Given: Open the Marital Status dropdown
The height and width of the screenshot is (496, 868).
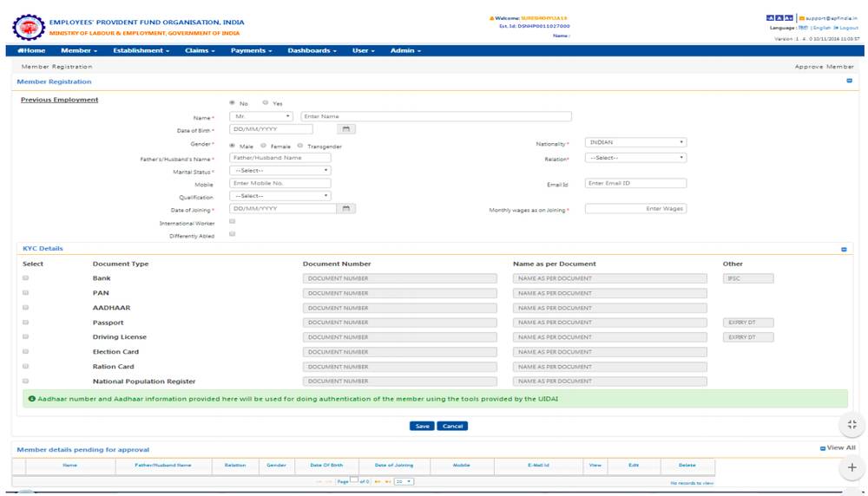Looking at the screenshot, I should click(280, 171).
